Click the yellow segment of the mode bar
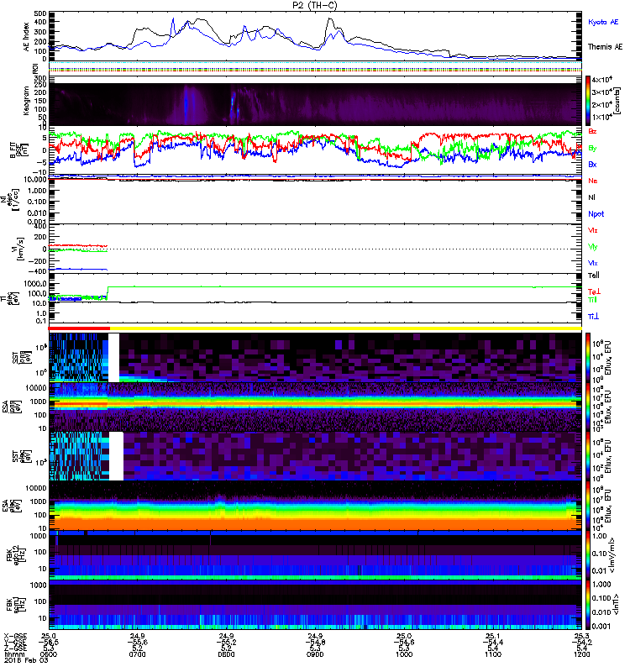630x672 pixels. (x=345, y=328)
